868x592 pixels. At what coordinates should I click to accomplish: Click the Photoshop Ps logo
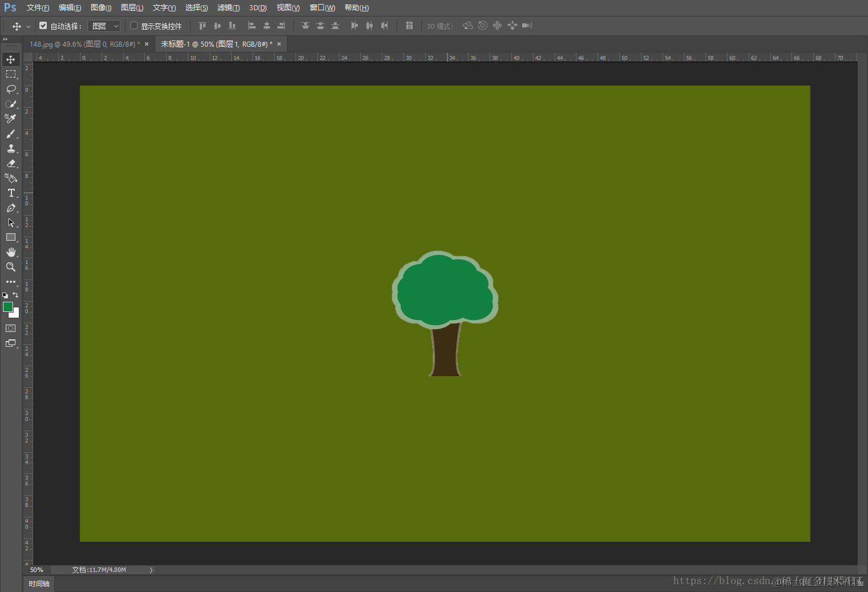click(10, 7)
